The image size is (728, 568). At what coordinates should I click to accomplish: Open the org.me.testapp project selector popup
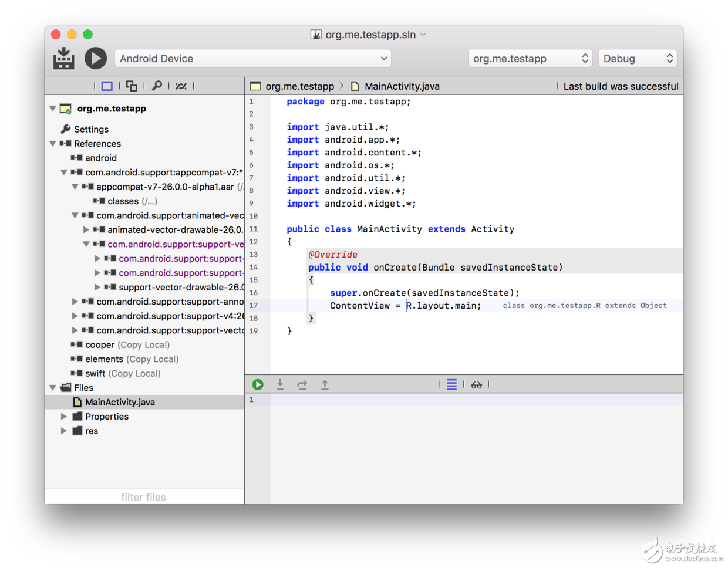point(530,59)
